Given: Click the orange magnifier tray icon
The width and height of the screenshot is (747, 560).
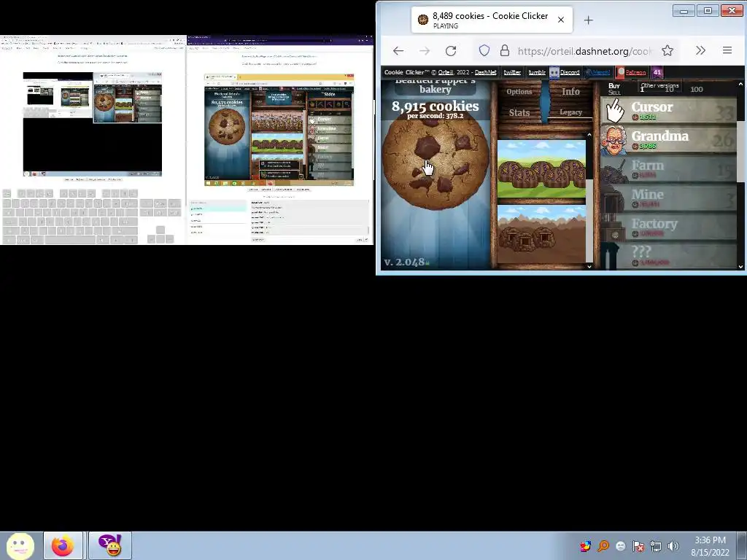Looking at the screenshot, I should point(603,546).
